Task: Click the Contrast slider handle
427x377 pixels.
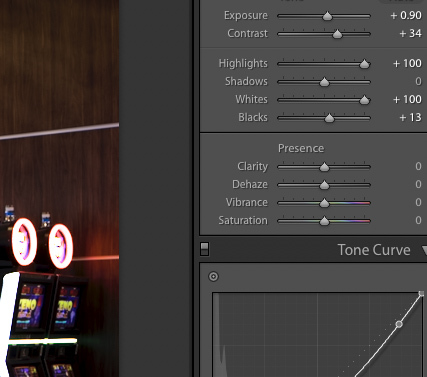Action: point(337,34)
